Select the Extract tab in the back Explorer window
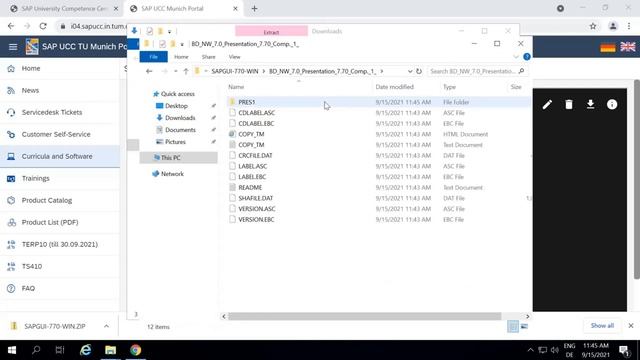Screen dimensions: 640x360 point(271,31)
